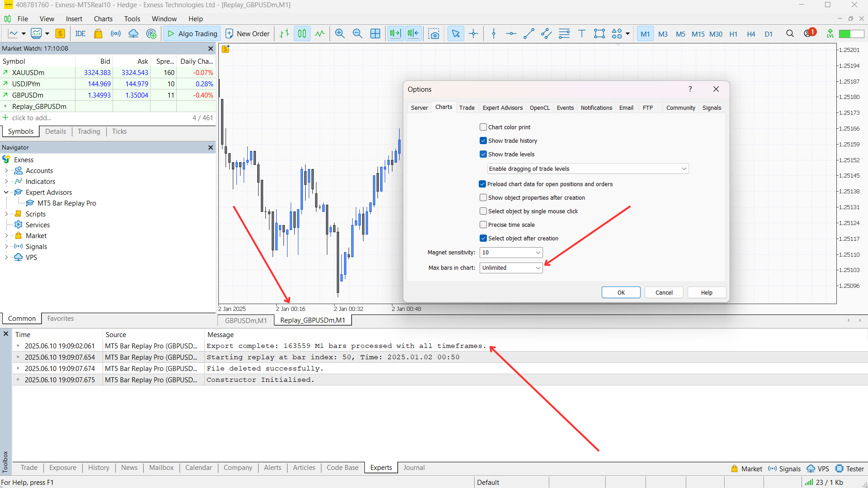The image size is (868, 488).
Task: Open the Journal toolbox tab
Action: [x=414, y=468]
